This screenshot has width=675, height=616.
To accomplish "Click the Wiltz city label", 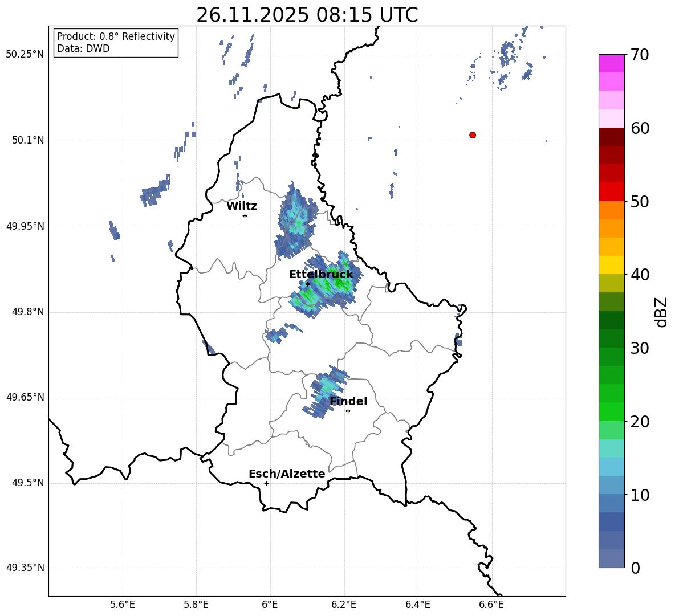I will coord(242,206).
